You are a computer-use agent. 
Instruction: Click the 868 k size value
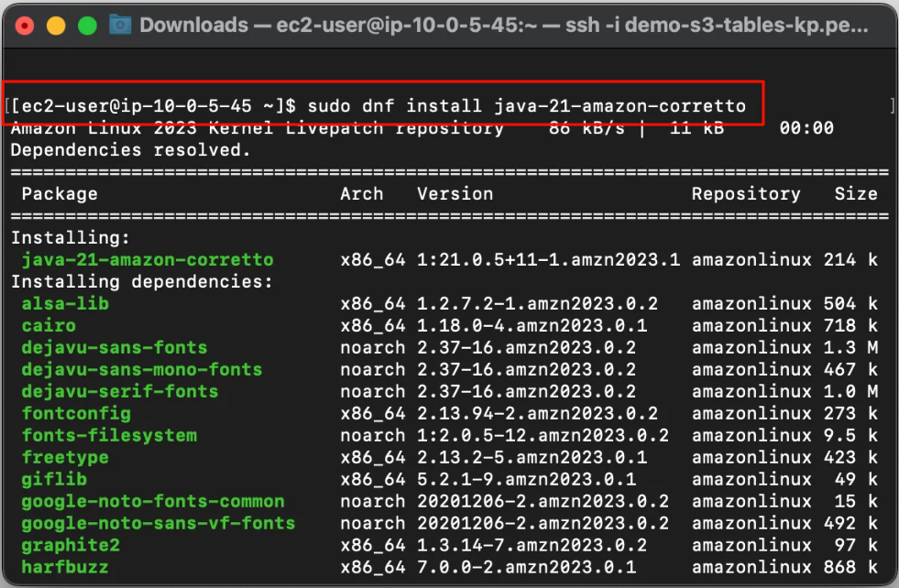pyautogui.click(x=850, y=567)
